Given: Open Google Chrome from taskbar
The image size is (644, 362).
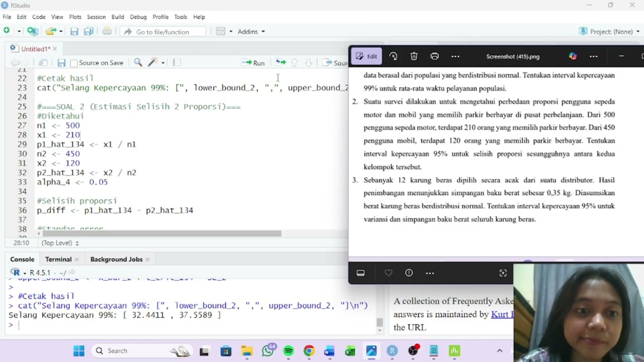Looking at the screenshot, I should (x=309, y=351).
